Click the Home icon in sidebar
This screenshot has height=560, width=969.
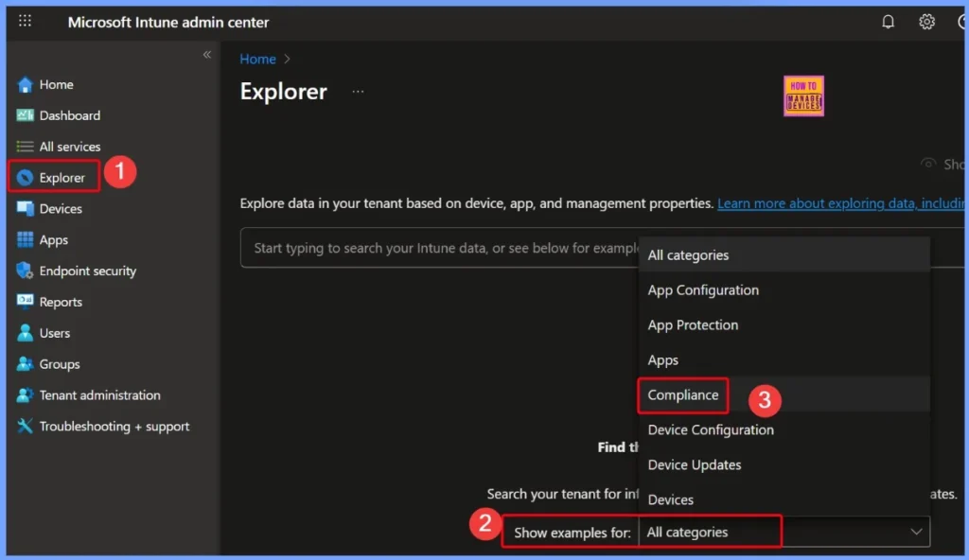click(25, 85)
